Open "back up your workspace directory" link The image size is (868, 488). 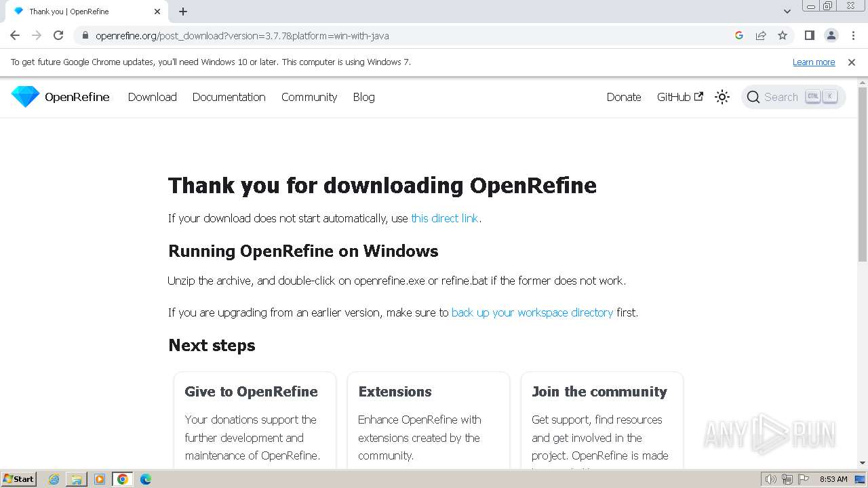click(x=532, y=312)
